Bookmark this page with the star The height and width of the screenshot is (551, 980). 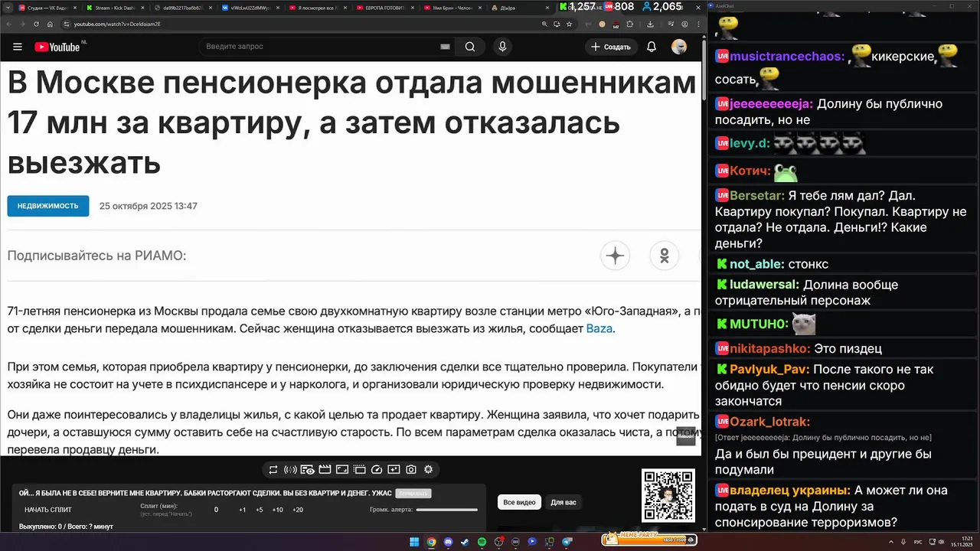click(569, 24)
